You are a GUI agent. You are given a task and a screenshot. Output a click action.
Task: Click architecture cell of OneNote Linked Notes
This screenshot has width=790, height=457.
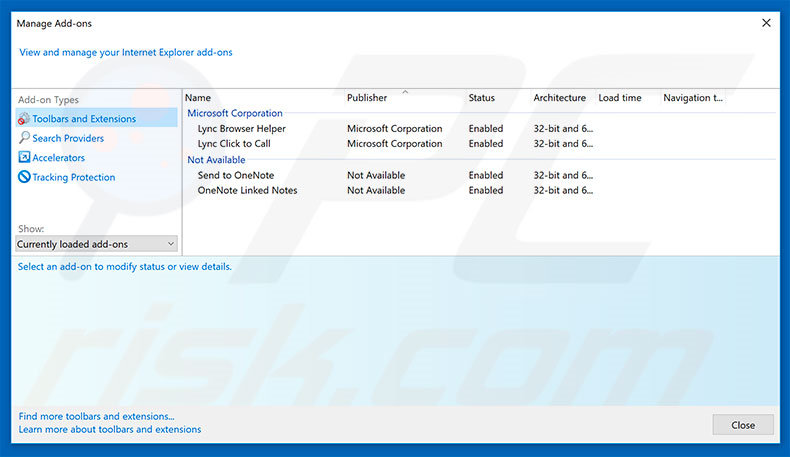563,190
